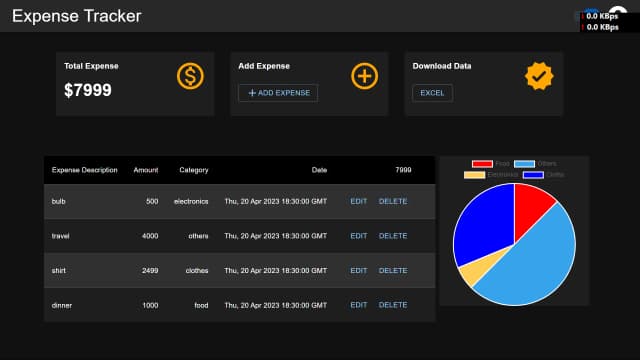Screen dimensions: 640x360
Task: Click the 500 amount cell
Action: (152, 201)
